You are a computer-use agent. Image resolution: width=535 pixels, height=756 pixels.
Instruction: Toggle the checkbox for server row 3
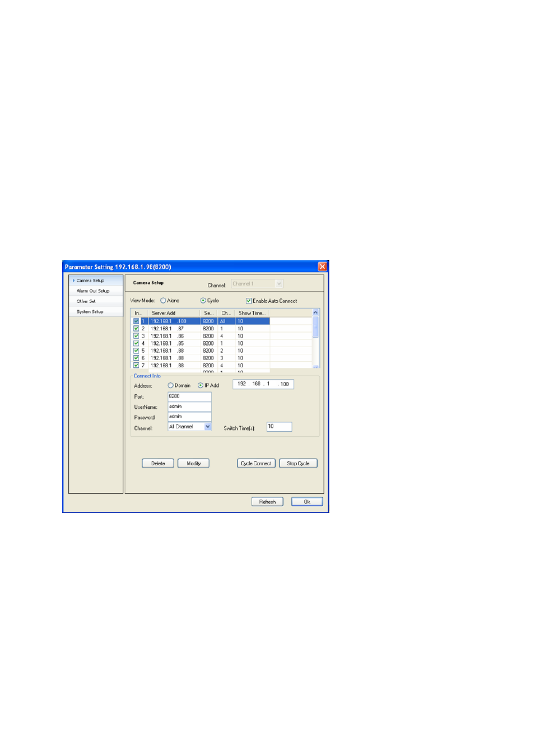(136, 336)
